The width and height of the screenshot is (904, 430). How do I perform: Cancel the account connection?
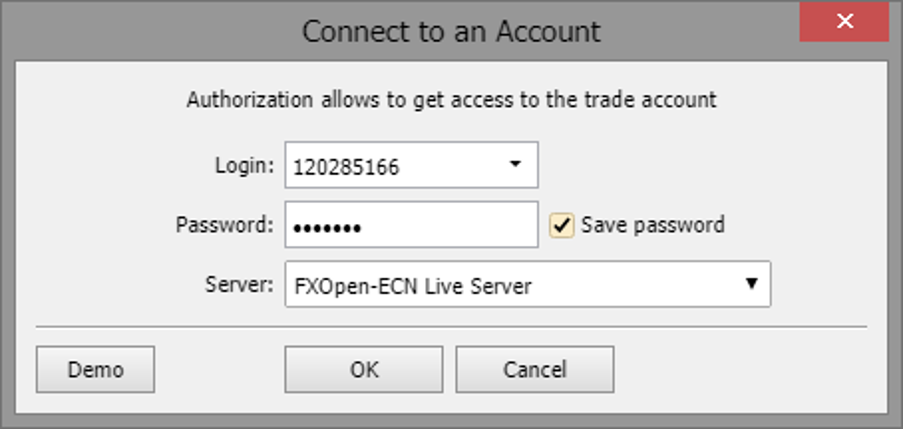(535, 369)
